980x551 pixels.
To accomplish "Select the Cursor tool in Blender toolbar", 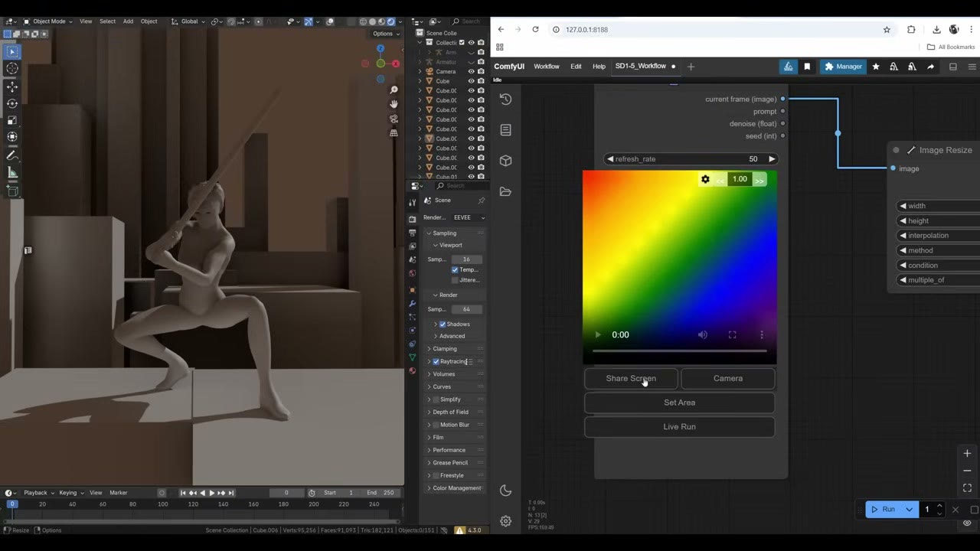I will (12, 69).
